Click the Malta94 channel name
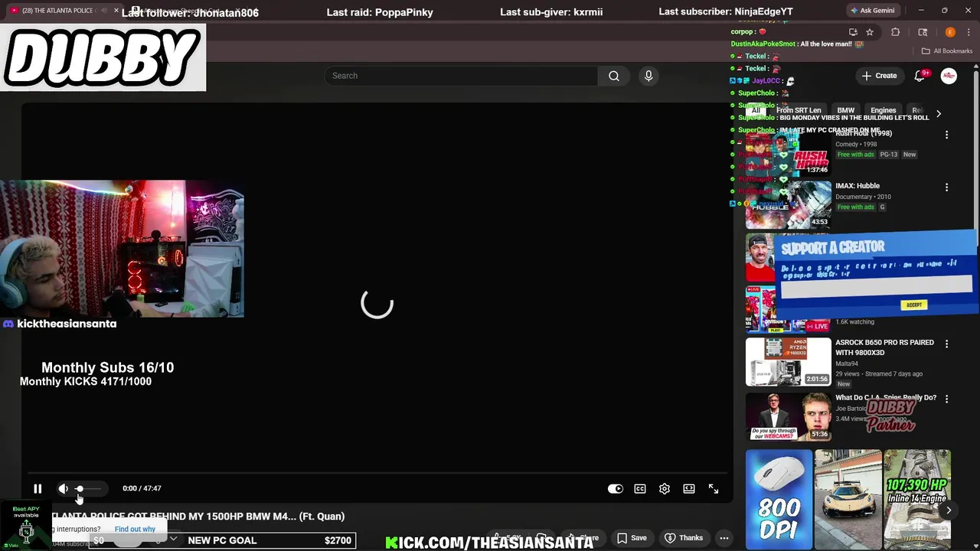The height and width of the screenshot is (551, 980). 847,364
